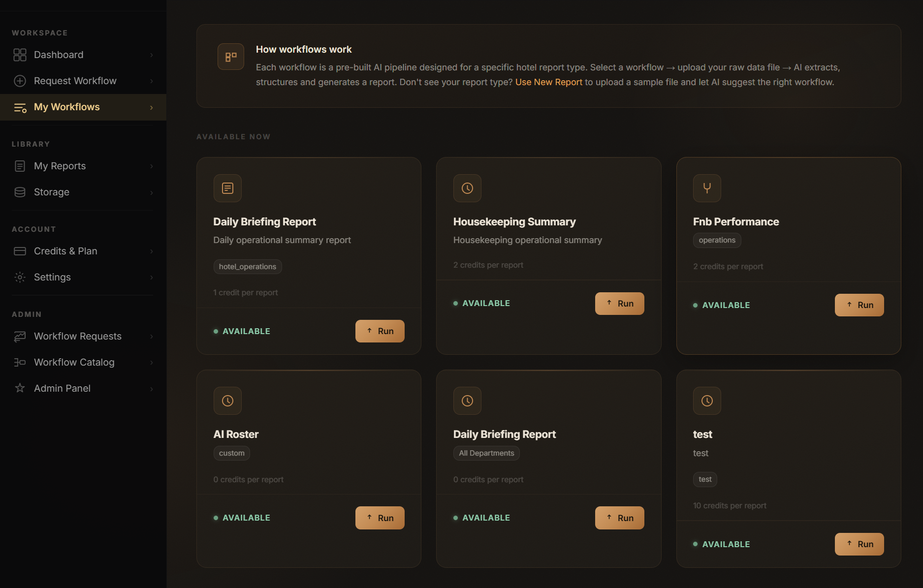Expand the My Reports chevron

point(151,166)
